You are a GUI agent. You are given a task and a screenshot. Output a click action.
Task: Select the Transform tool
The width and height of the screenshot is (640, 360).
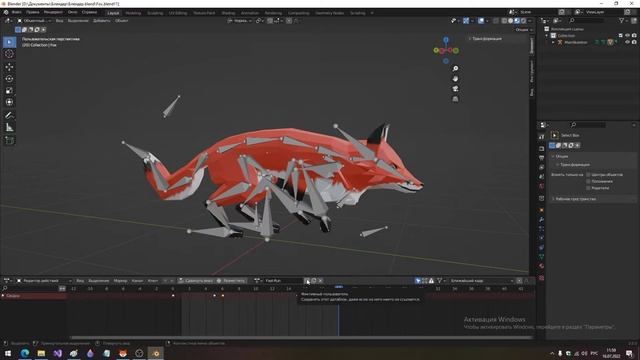9,102
